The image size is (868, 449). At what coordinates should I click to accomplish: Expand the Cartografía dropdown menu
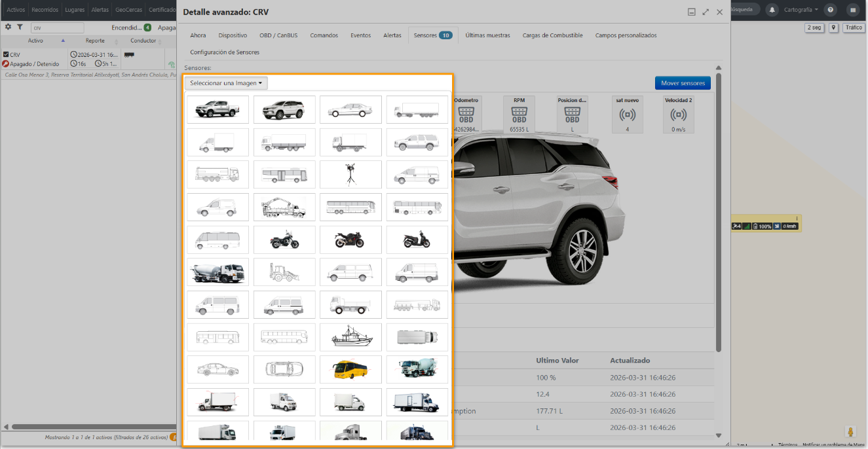(x=801, y=10)
